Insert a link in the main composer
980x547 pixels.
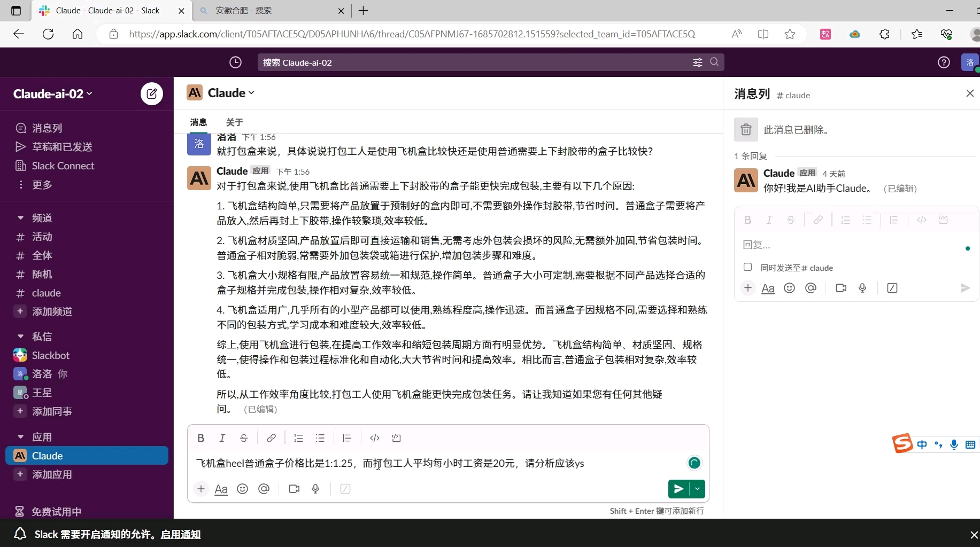pos(271,438)
